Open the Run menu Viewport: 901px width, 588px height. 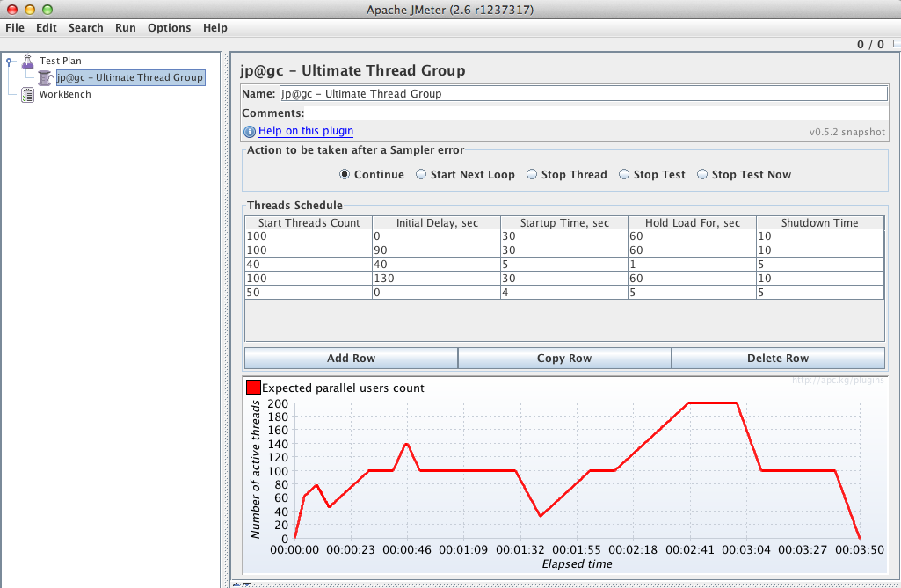tap(125, 27)
